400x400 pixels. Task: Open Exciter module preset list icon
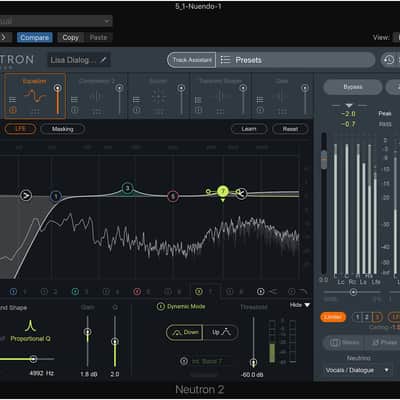[x=136, y=100]
